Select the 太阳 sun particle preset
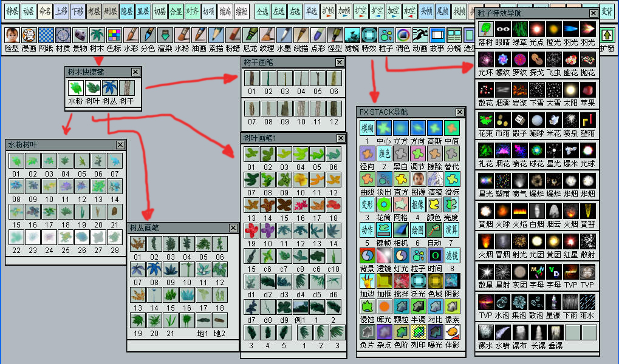 [570, 90]
